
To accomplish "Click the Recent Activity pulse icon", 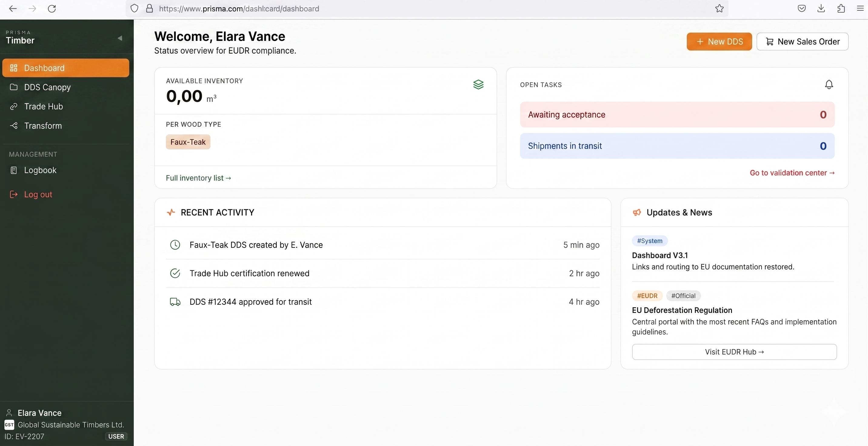I will [x=171, y=213].
